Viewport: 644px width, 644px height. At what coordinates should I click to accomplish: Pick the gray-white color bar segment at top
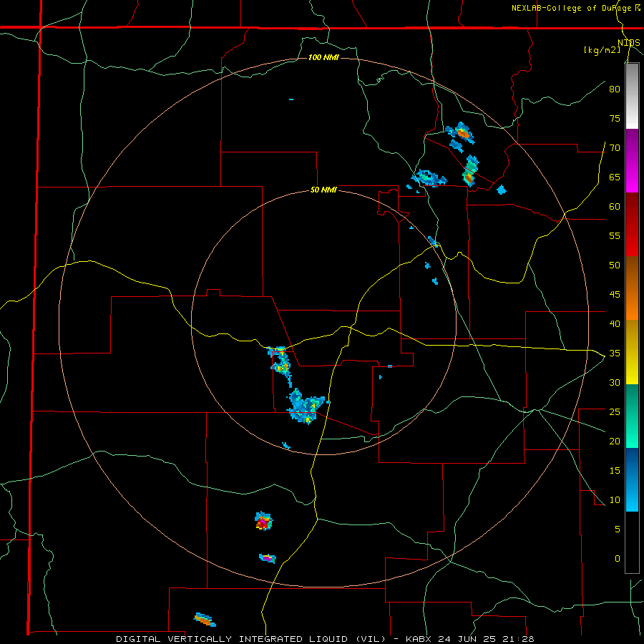[x=633, y=96]
